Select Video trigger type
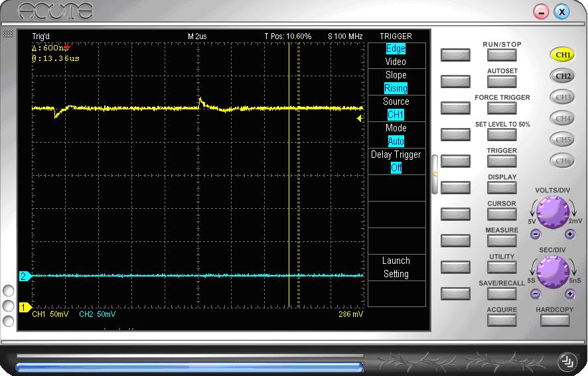This screenshot has width=588, height=376. pos(396,62)
